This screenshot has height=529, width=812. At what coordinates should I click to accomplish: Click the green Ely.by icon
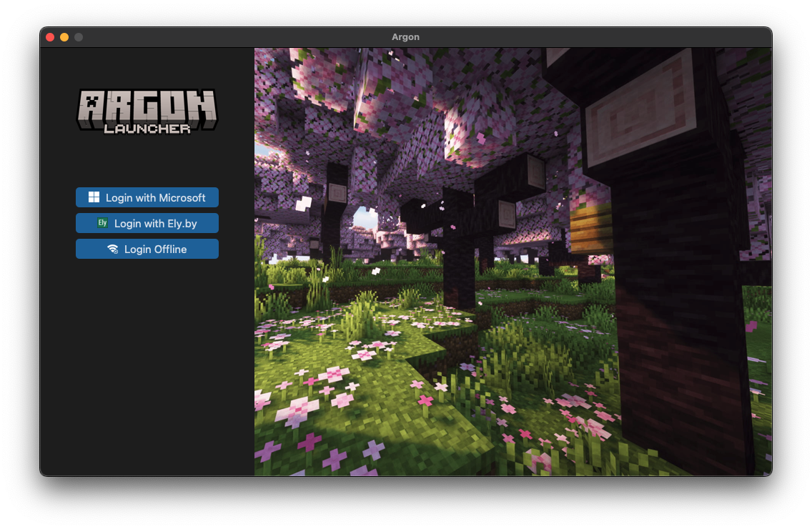coord(102,223)
